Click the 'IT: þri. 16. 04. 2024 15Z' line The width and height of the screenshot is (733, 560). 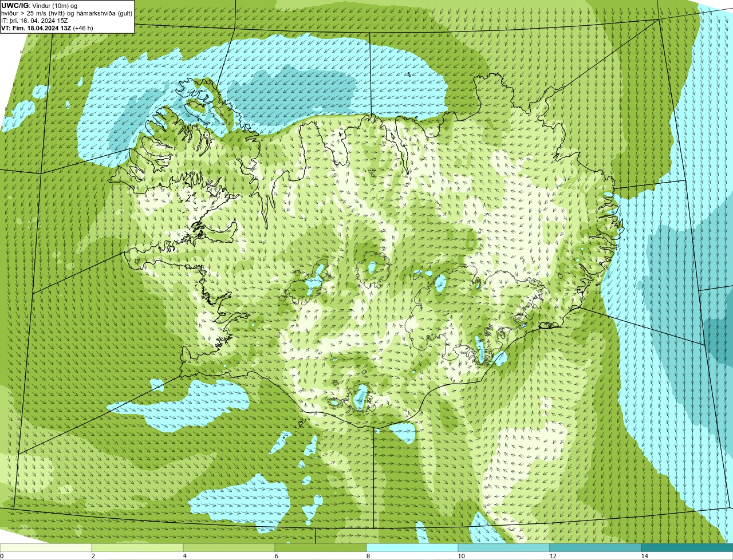(34, 20)
